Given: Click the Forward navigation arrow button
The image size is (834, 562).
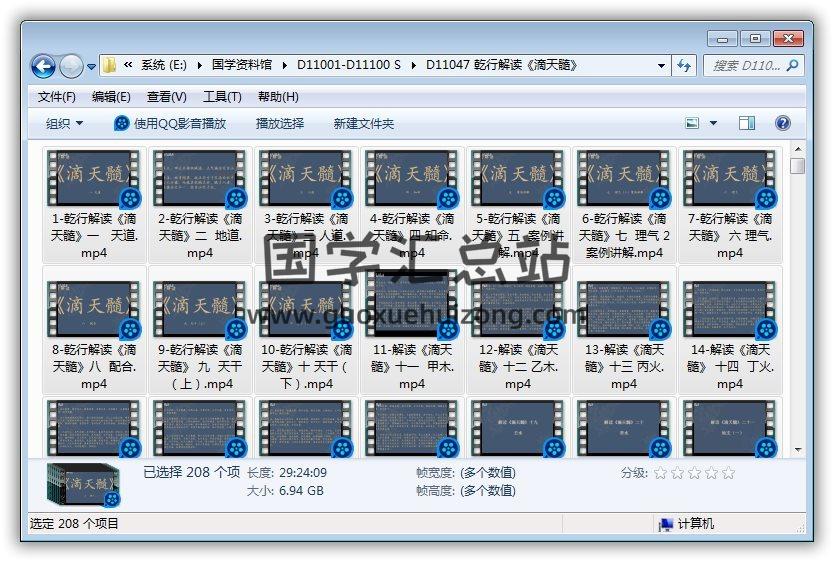Looking at the screenshot, I should tap(71, 66).
